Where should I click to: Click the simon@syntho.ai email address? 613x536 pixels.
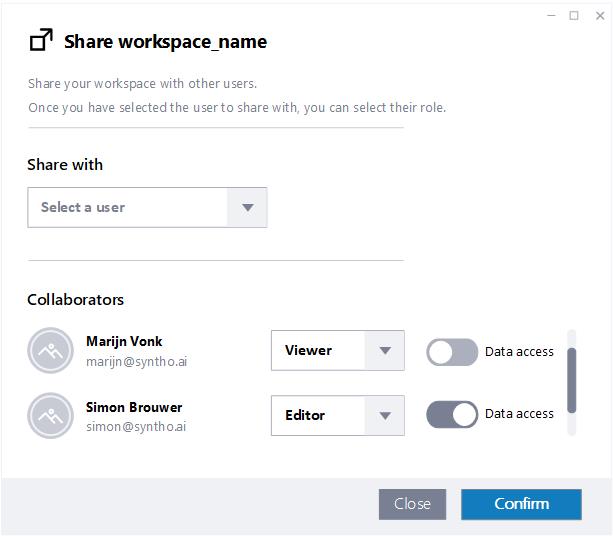pyautogui.click(x=136, y=427)
